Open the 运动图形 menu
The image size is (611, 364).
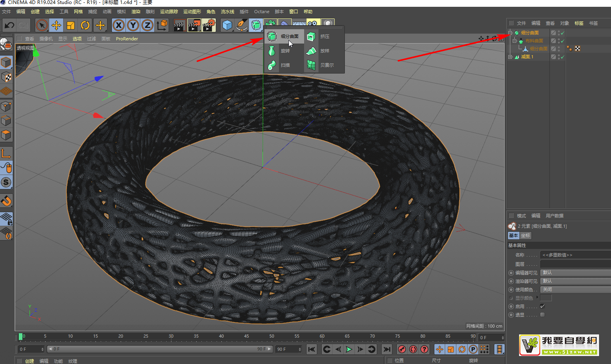click(192, 12)
